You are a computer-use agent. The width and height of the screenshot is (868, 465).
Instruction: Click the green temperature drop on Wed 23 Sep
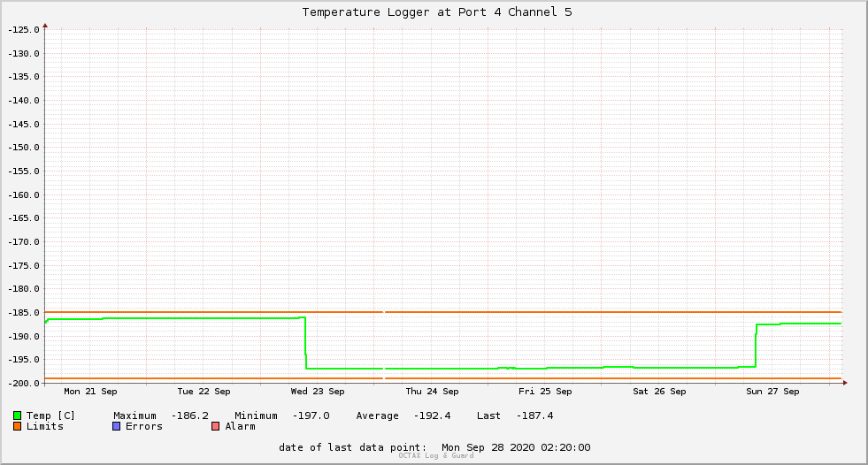coord(305,343)
